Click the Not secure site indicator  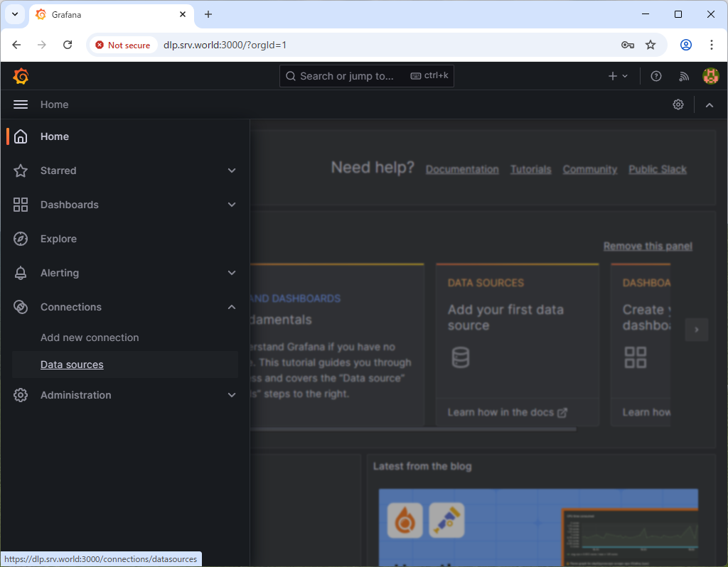(123, 45)
